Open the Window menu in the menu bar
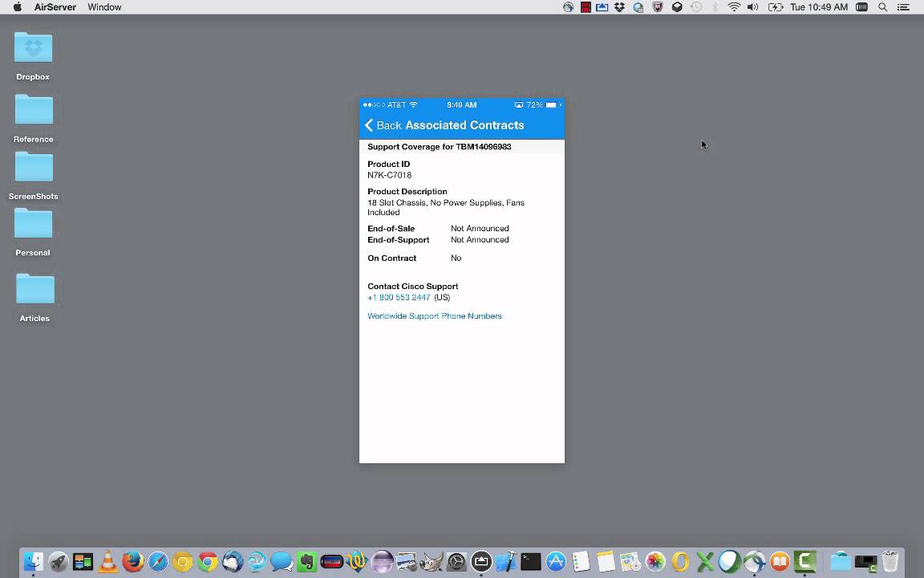Screen dimensions: 924x578 (x=104, y=7)
